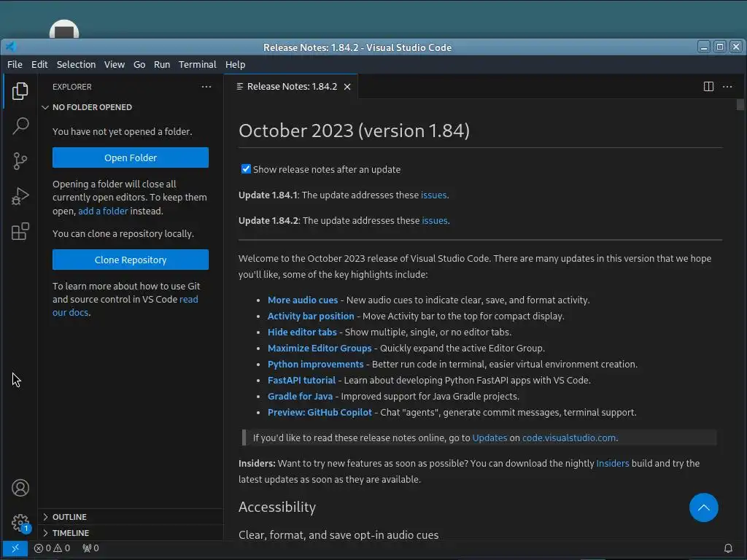Open the Explorer view in activity bar

click(20, 91)
